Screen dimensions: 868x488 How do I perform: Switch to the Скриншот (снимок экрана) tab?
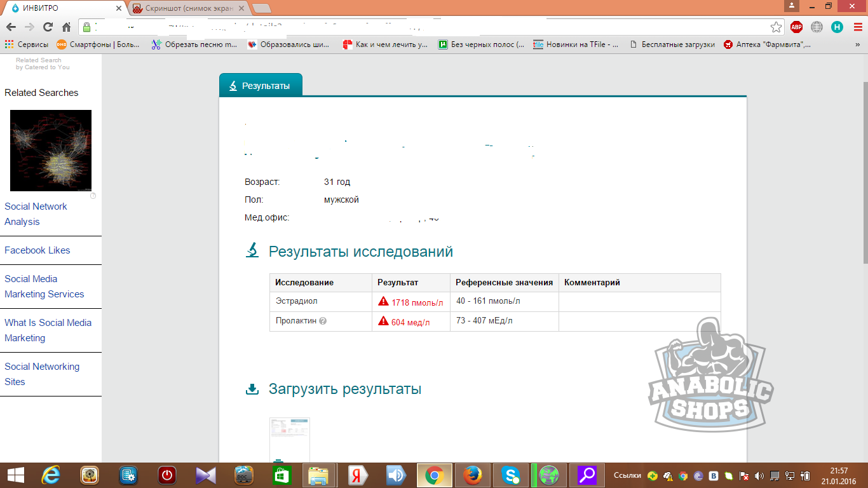[188, 8]
